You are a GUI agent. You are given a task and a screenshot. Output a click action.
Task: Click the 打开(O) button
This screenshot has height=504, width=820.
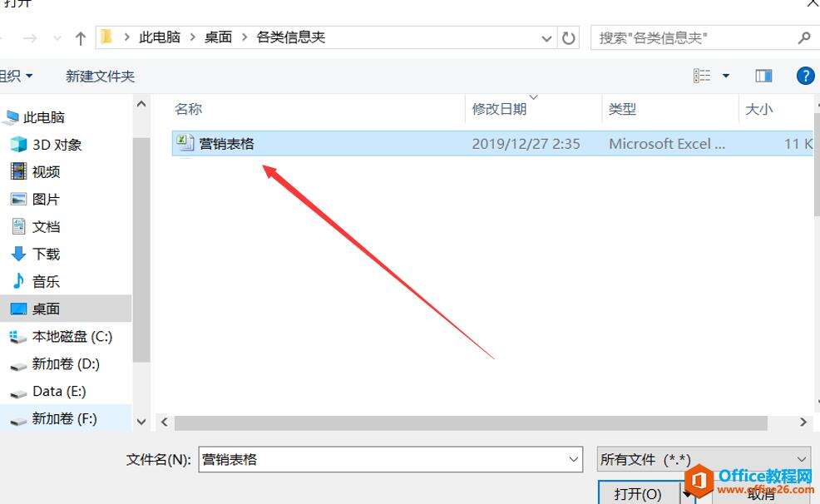click(x=638, y=493)
